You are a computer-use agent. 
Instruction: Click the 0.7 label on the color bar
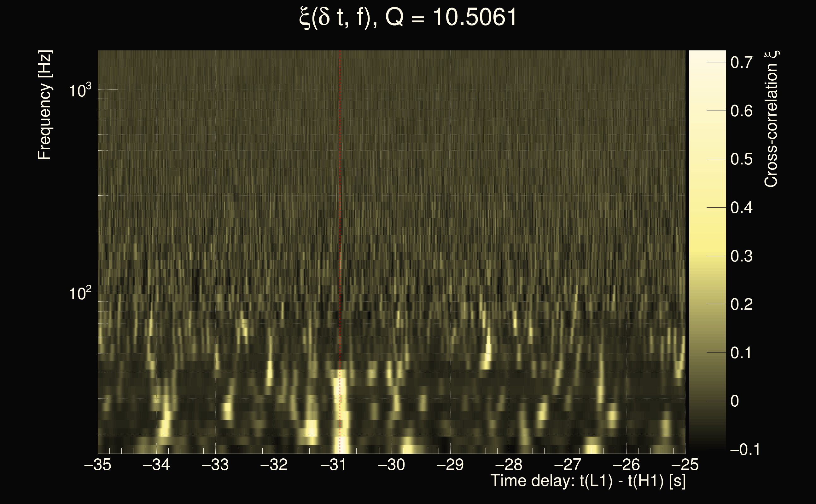point(741,62)
